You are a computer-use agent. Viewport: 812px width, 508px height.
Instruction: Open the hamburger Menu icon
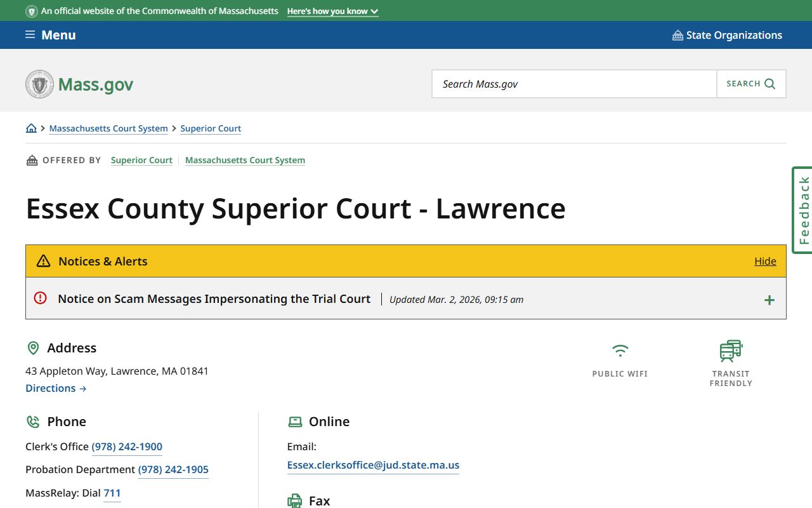30,35
